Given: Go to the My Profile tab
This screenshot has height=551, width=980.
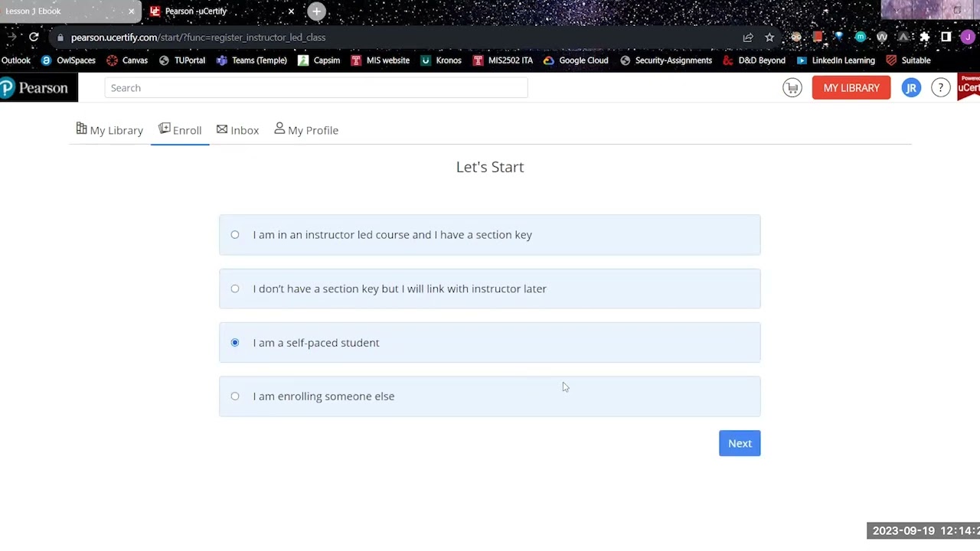Looking at the screenshot, I should 306,130.
